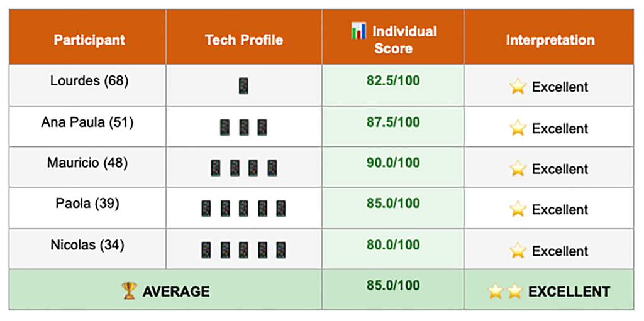Click the middle phone icon in Ana Paula row
Image resolution: width=644 pixels, height=321 pixels.
tap(244, 128)
